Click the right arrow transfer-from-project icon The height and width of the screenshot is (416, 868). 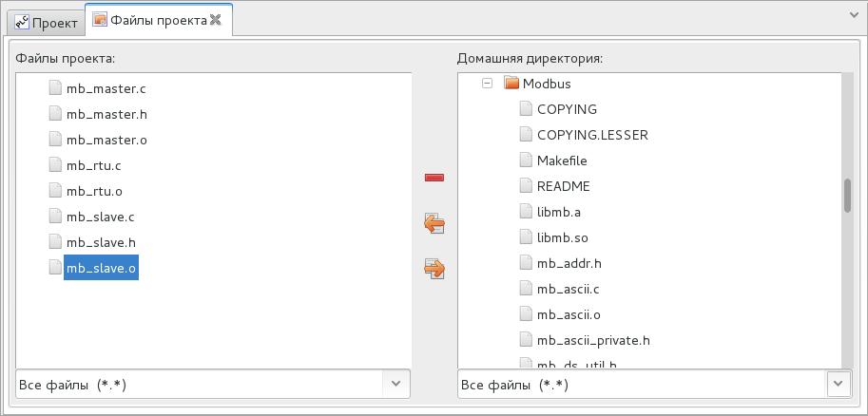434,269
